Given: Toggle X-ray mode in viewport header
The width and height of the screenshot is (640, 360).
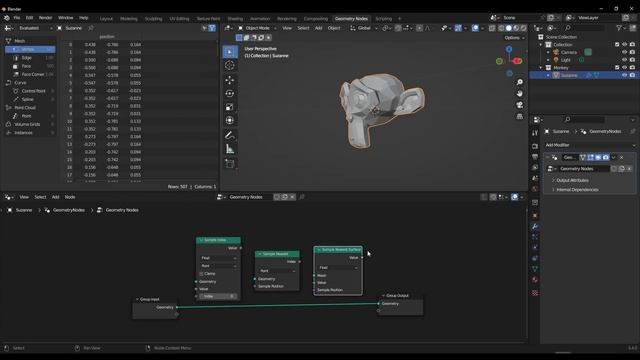Looking at the screenshot, I should click(x=492, y=28).
